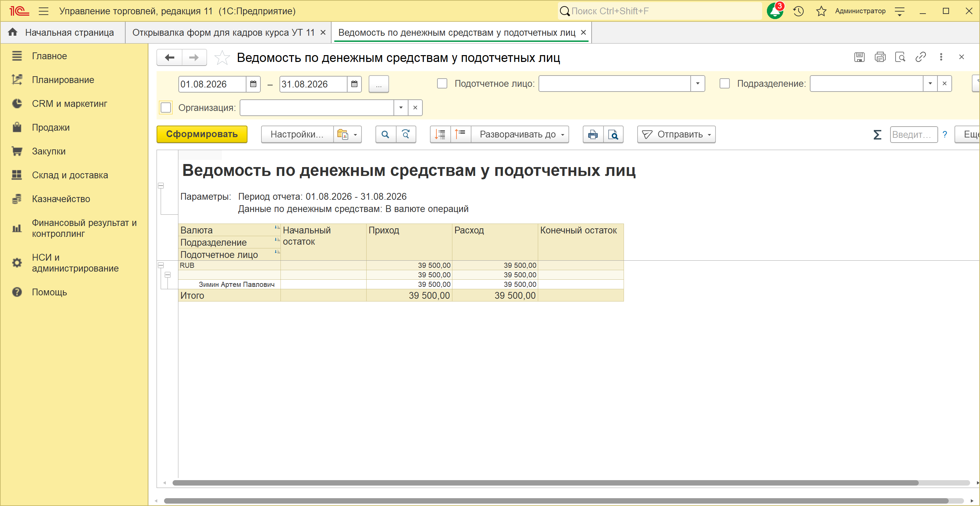Open the Отправить dropdown

coord(676,134)
